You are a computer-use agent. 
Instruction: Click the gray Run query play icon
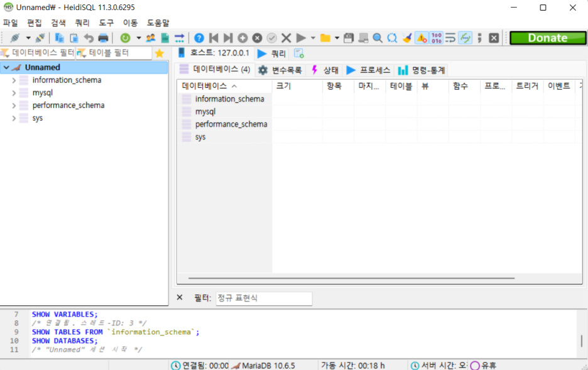click(x=301, y=38)
